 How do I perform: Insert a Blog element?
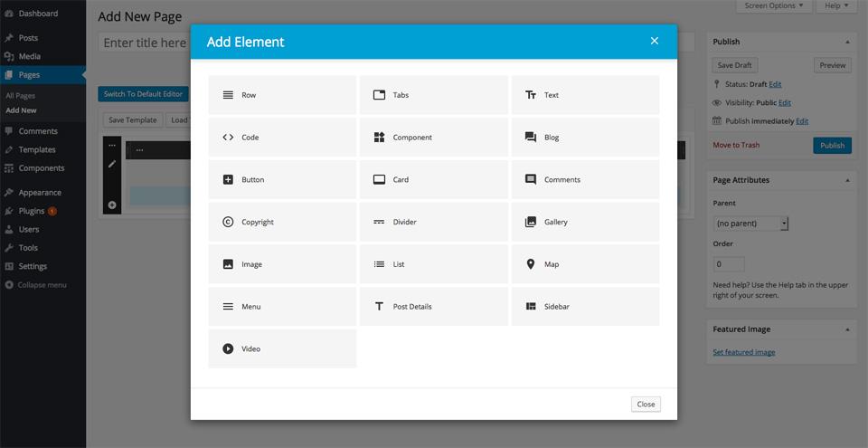click(585, 137)
